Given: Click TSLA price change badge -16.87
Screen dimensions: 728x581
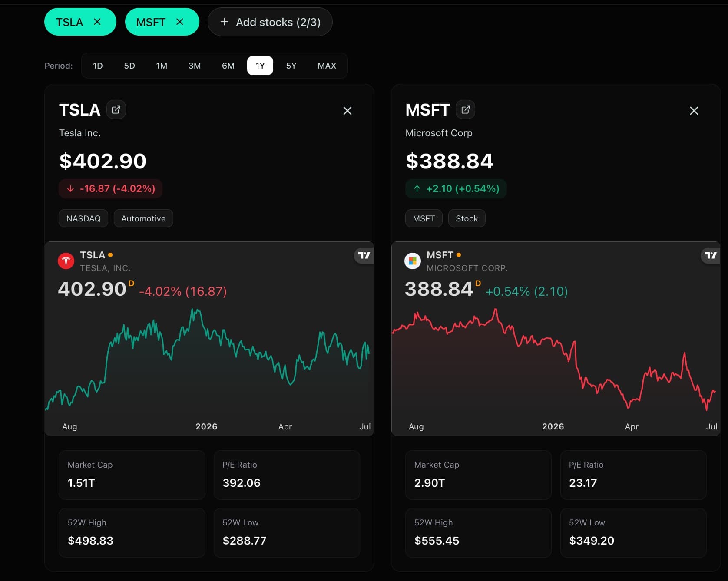Looking at the screenshot, I should 111,188.
